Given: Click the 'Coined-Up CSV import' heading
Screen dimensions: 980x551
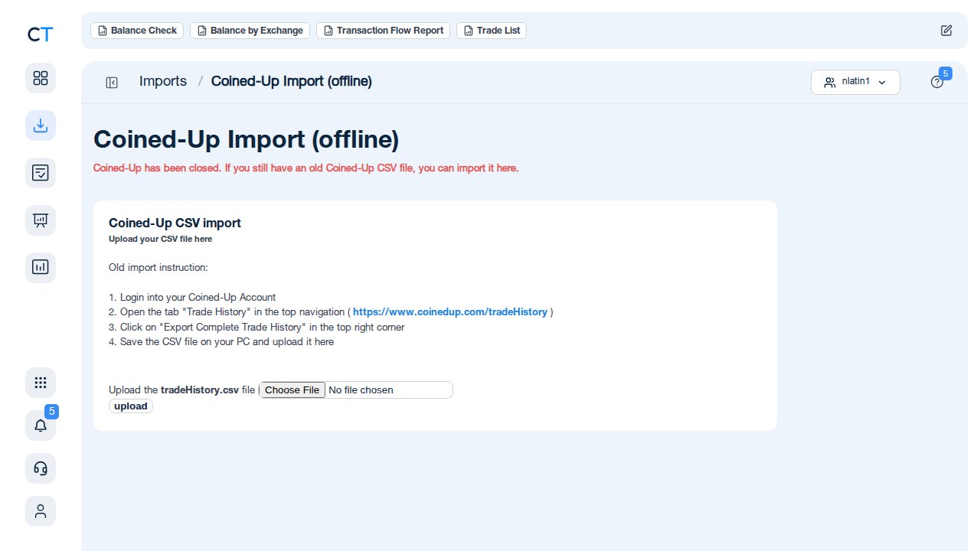Looking at the screenshot, I should [175, 223].
